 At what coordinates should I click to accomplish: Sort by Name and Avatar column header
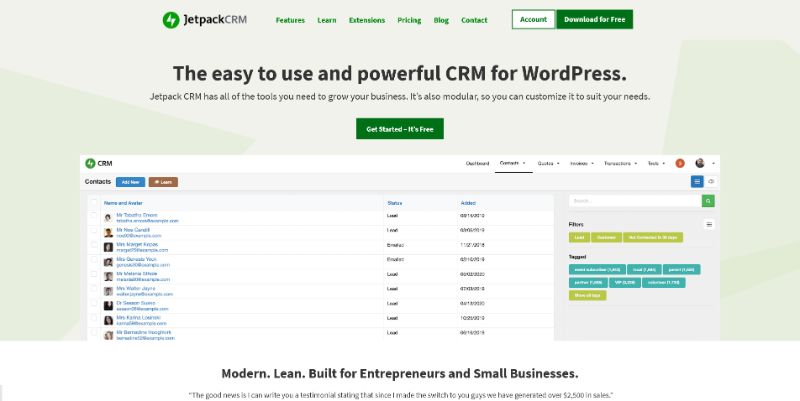point(123,203)
